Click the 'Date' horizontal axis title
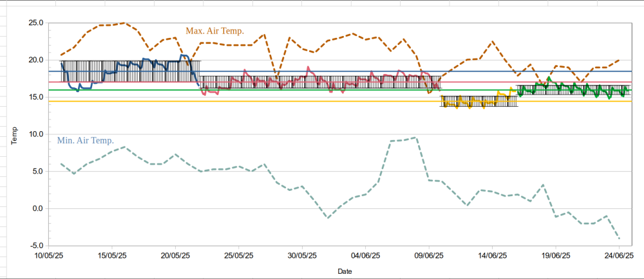 coord(344,271)
